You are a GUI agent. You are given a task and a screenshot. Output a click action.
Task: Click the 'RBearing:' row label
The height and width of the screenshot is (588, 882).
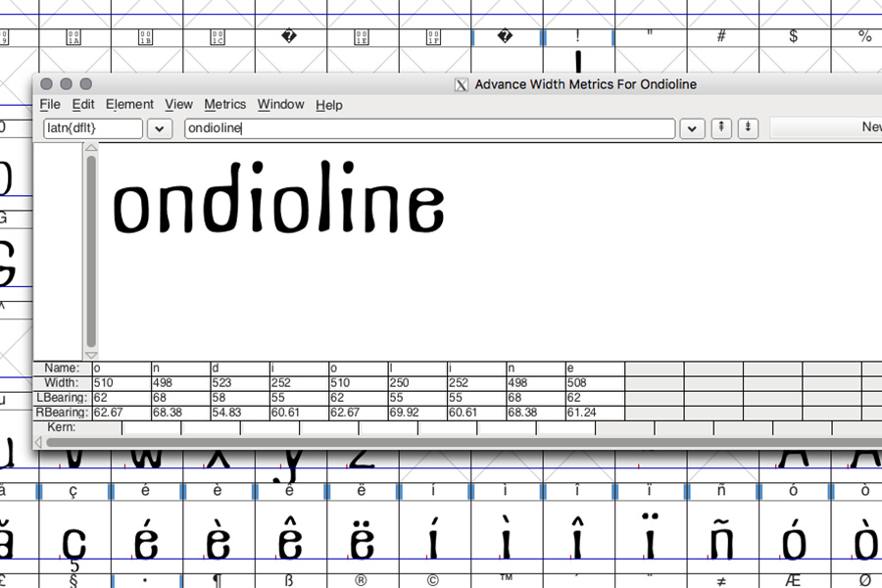pyautogui.click(x=62, y=413)
